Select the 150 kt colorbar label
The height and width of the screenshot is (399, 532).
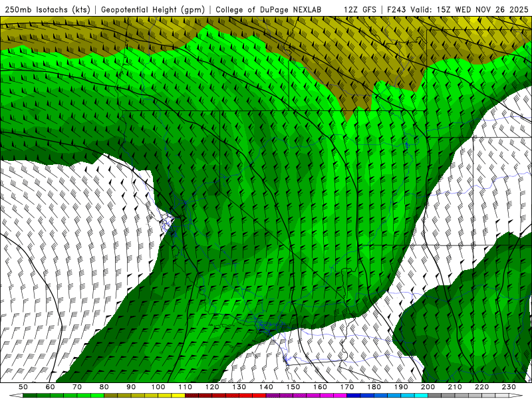293,387
